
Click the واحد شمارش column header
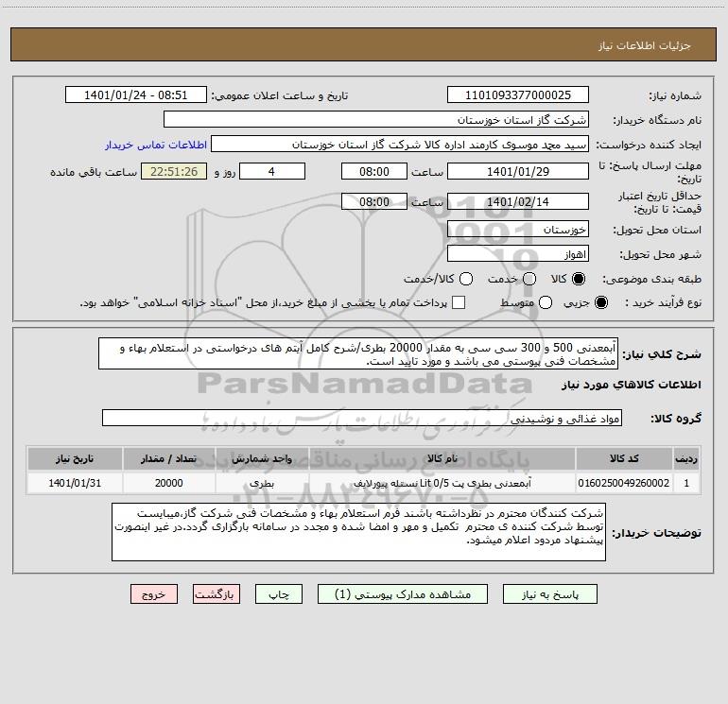click(x=262, y=458)
